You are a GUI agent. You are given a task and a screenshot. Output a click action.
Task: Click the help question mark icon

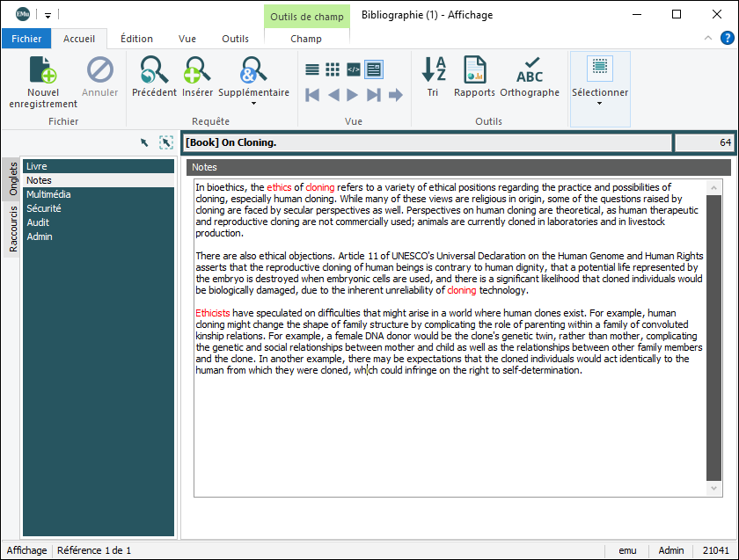click(728, 38)
